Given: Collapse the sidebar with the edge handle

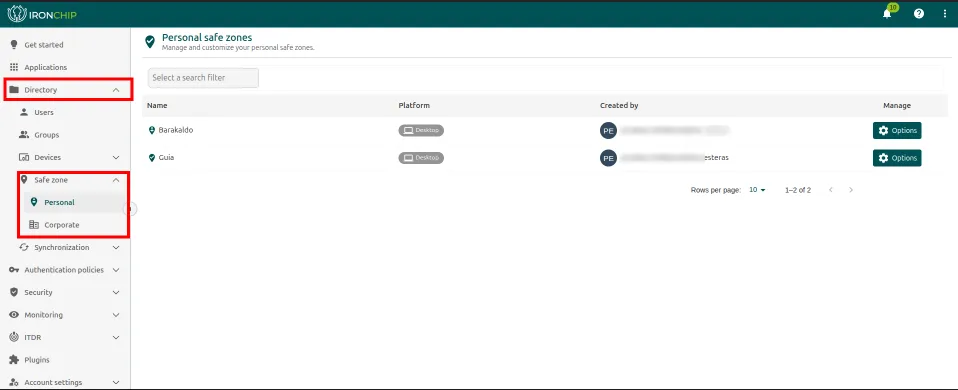Looking at the screenshot, I should click(131, 210).
